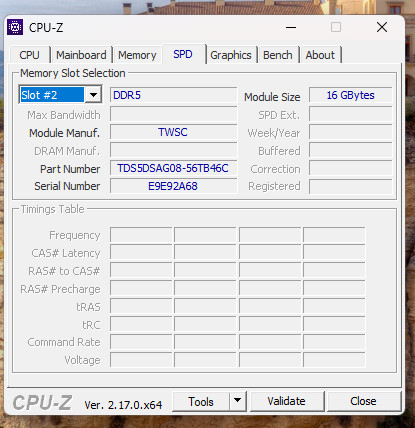415x428 pixels.
Task: Select the Slot #2 combo box text
Action: pos(52,95)
